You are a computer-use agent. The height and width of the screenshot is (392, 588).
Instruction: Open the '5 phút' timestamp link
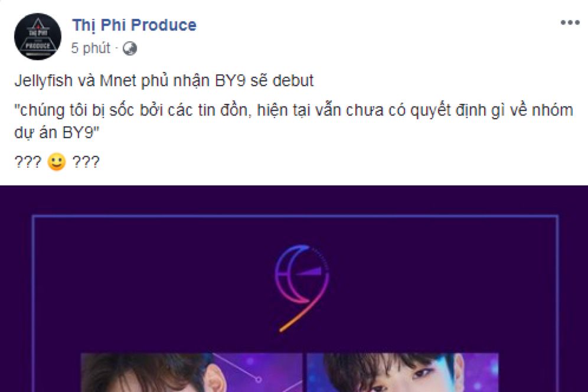click(91, 48)
